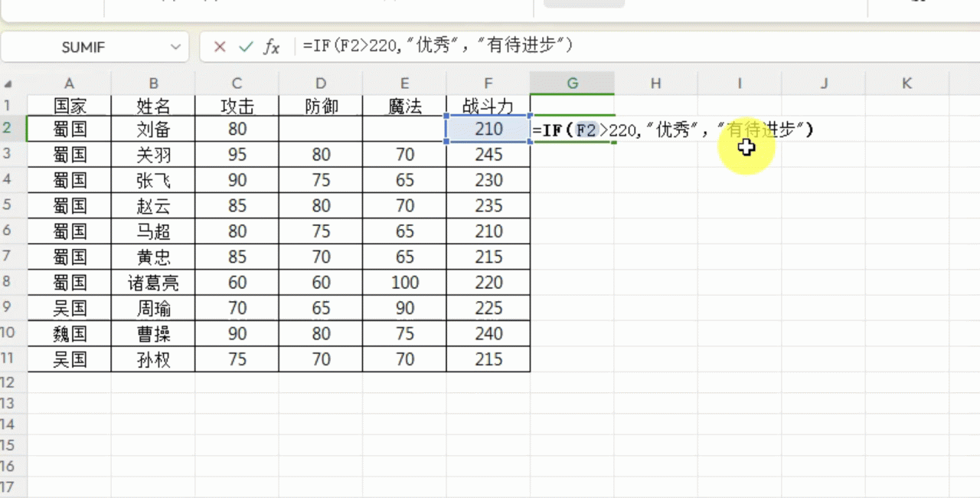Select the cell with name 刘备
This screenshot has height=498, width=980.
click(153, 129)
